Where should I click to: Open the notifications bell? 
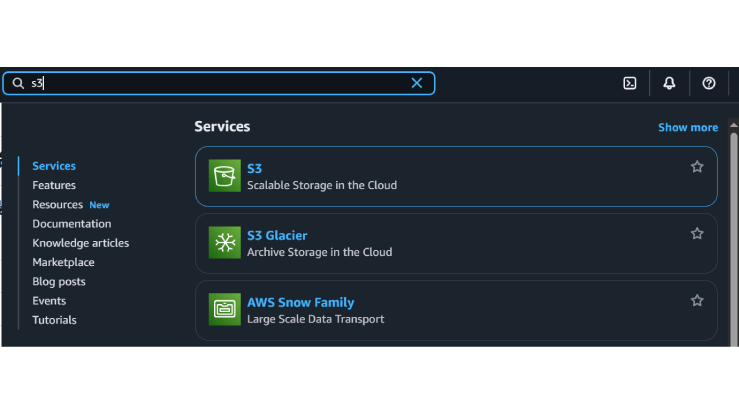tap(669, 83)
